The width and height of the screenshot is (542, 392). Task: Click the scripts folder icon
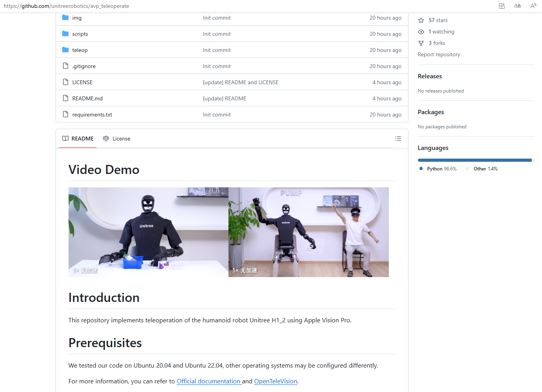(65, 34)
